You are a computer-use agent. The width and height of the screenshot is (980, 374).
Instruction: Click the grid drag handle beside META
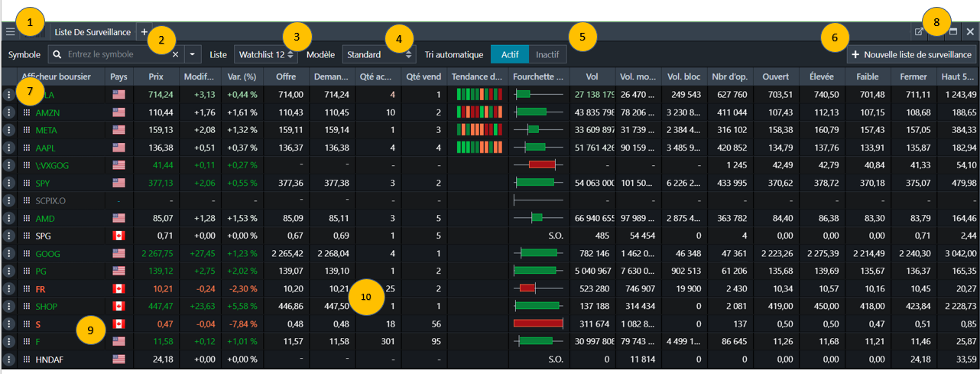[x=27, y=130]
